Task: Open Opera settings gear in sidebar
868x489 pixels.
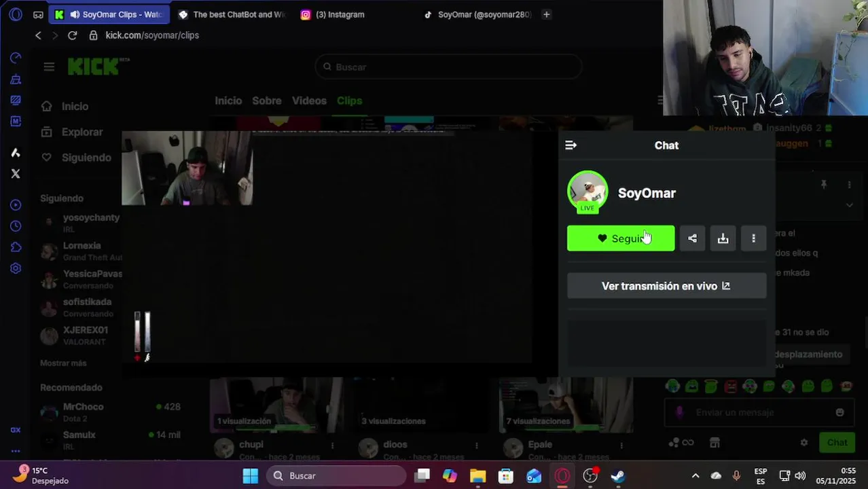Action: 16,268
